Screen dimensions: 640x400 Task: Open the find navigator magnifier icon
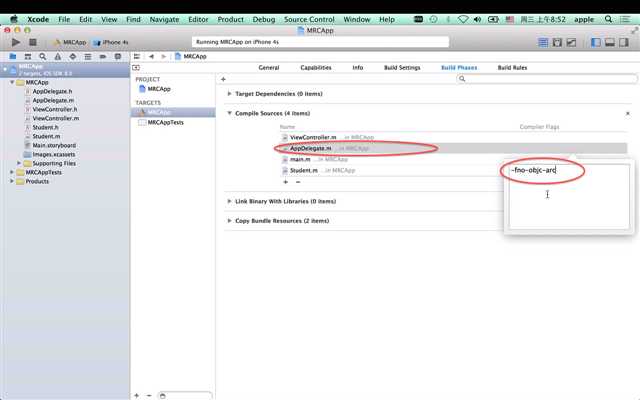(42, 56)
